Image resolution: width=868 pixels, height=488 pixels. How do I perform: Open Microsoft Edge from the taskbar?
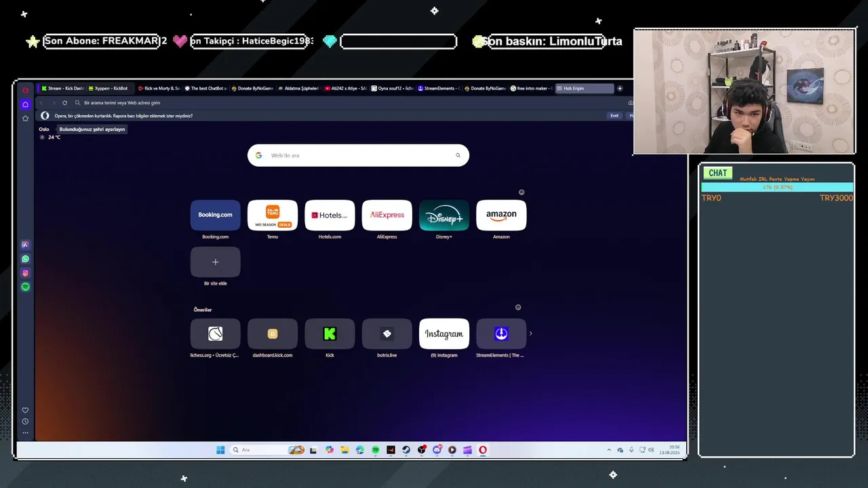[x=360, y=450]
